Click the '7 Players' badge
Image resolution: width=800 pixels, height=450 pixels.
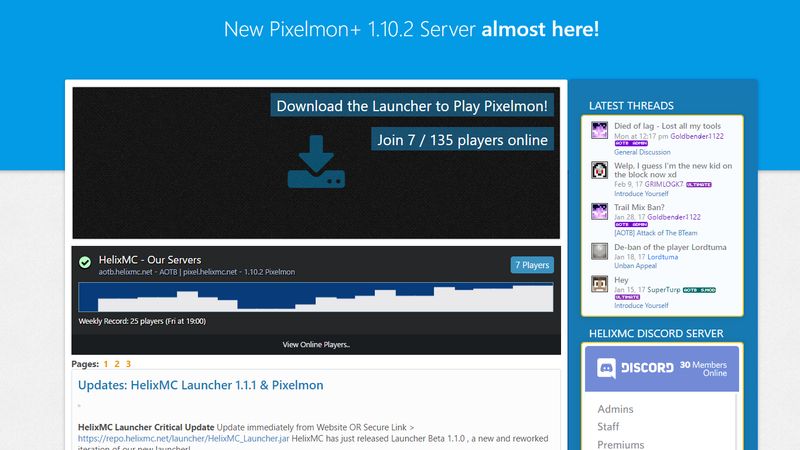pyautogui.click(x=532, y=265)
